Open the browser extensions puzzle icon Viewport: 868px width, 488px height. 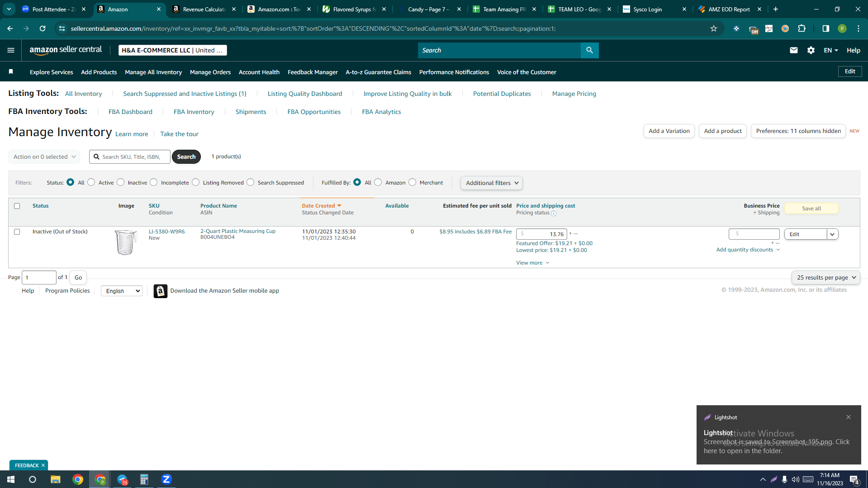(x=802, y=28)
